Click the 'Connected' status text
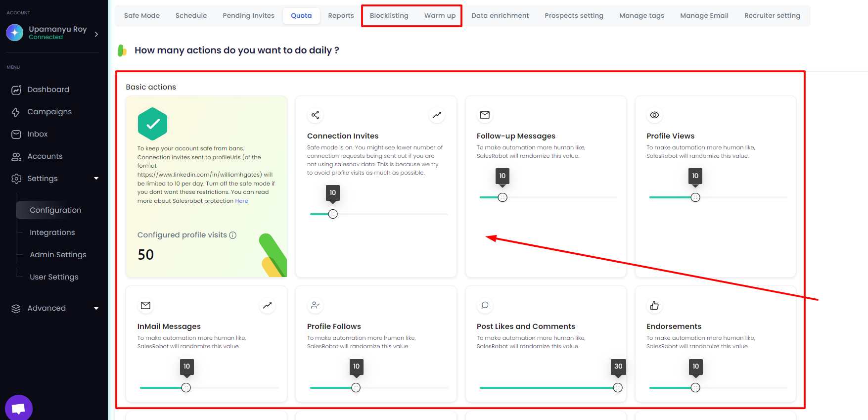The height and width of the screenshot is (420, 868). [46, 37]
